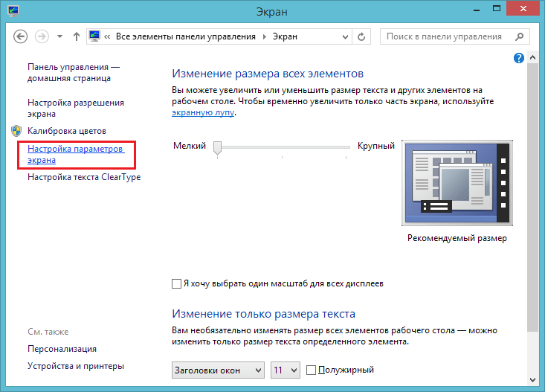Open Настройка разрешения экрана
Screen dimensions: 545x392
pos(76,108)
